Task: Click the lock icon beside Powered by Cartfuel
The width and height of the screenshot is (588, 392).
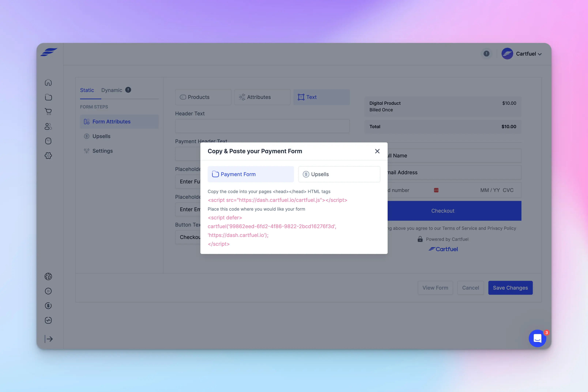Action: click(x=420, y=239)
